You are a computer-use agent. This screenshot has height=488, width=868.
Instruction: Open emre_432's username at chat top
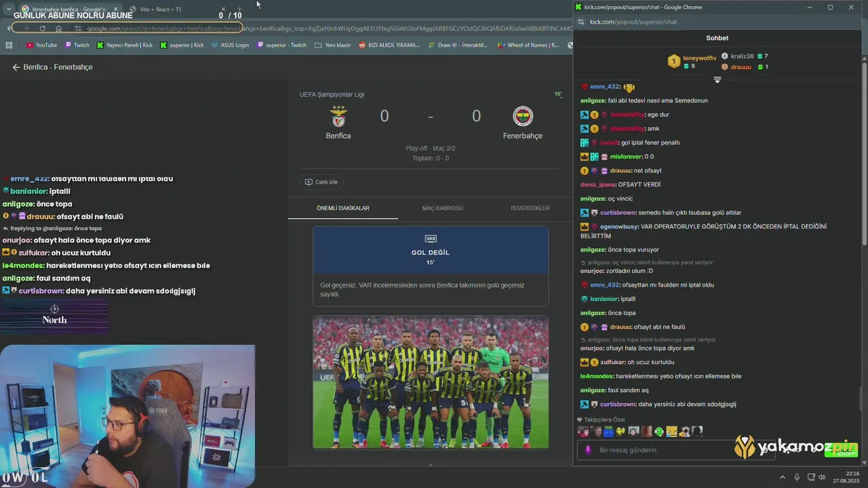point(605,87)
